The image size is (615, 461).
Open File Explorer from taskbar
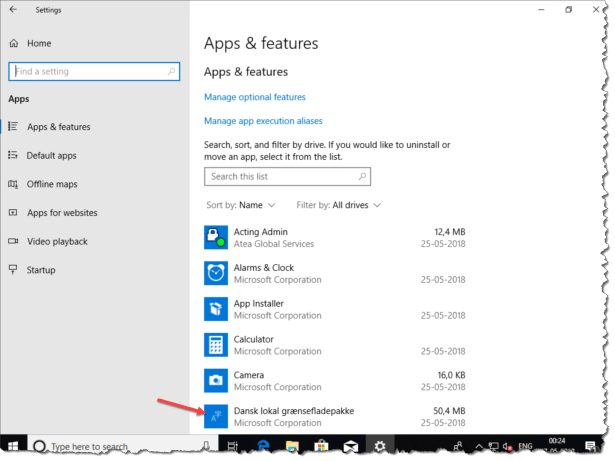[x=292, y=446]
